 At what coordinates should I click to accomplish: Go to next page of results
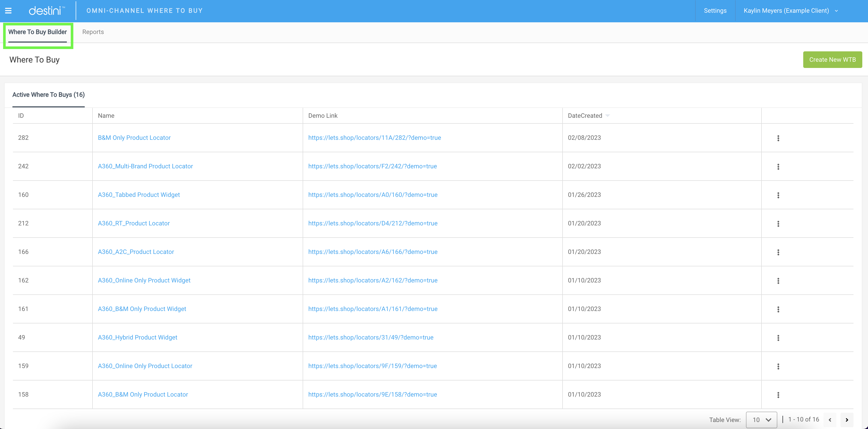click(846, 420)
